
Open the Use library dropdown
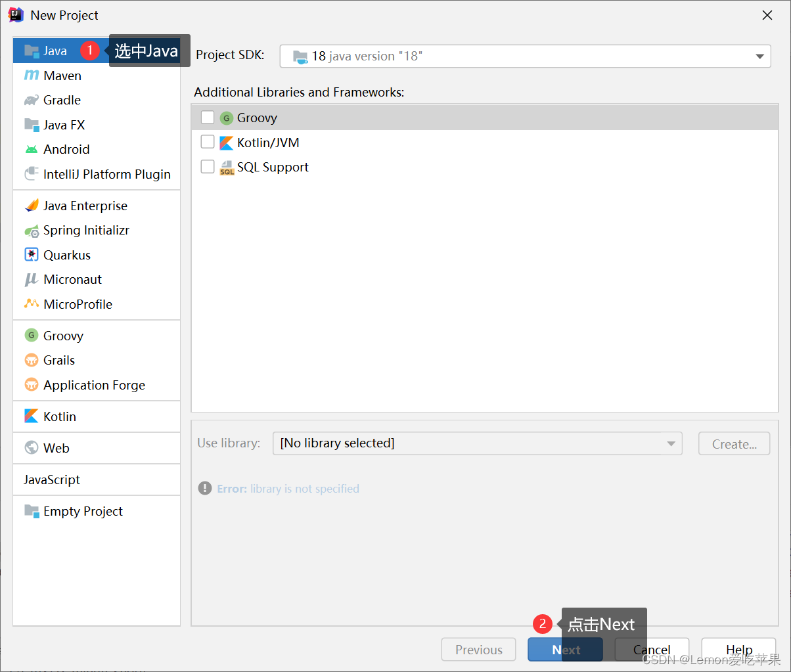478,443
